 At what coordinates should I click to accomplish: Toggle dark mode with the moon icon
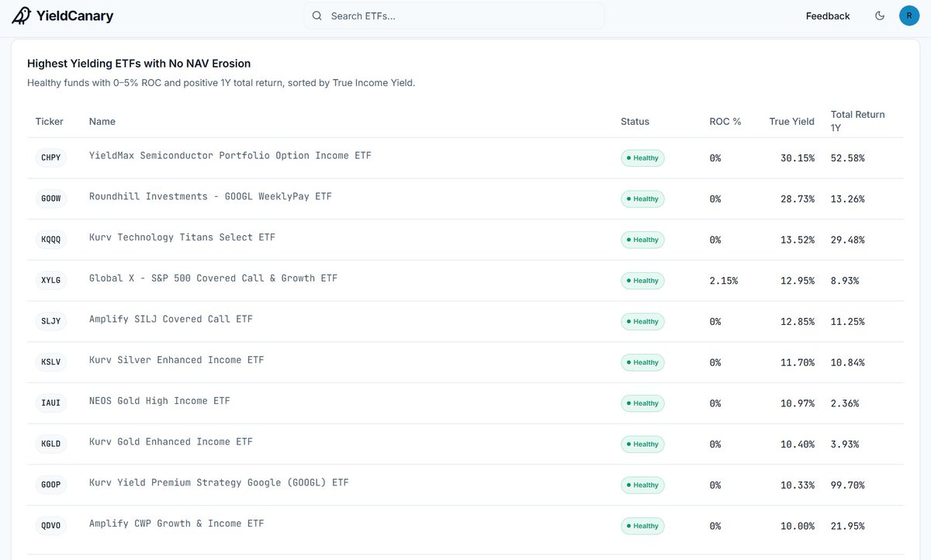point(879,16)
